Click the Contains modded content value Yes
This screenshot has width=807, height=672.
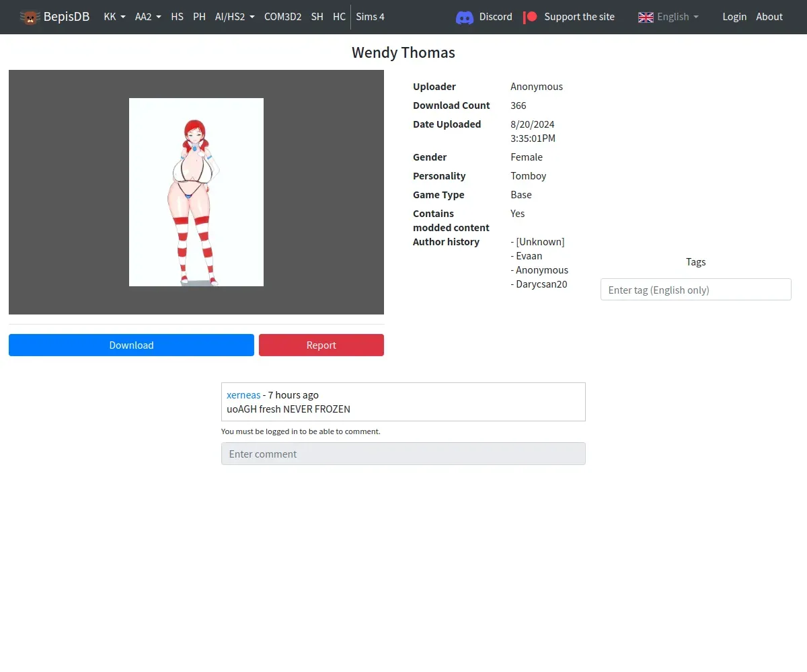pyautogui.click(x=518, y=214)
